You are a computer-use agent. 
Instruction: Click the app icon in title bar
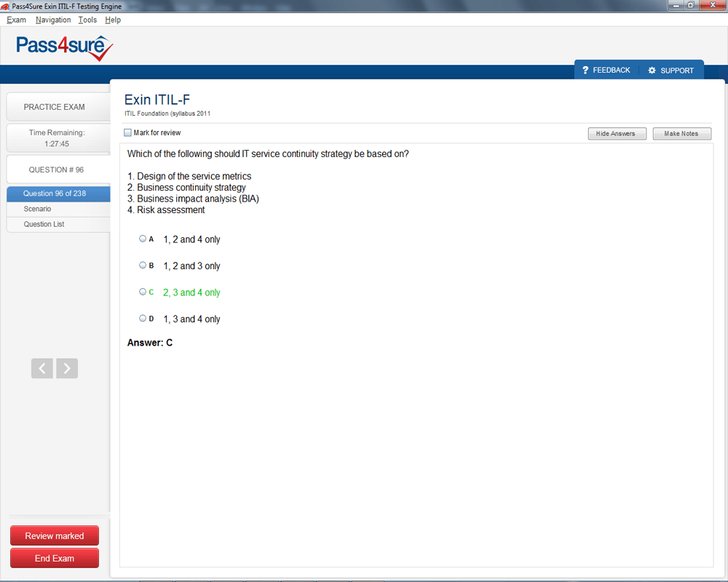(x=5, y=7)
